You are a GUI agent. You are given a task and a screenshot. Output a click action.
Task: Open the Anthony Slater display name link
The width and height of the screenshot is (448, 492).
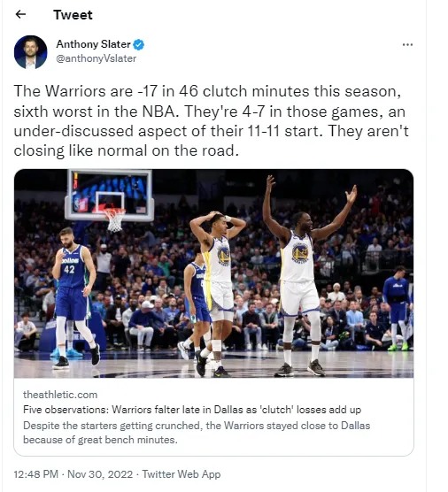93,44
